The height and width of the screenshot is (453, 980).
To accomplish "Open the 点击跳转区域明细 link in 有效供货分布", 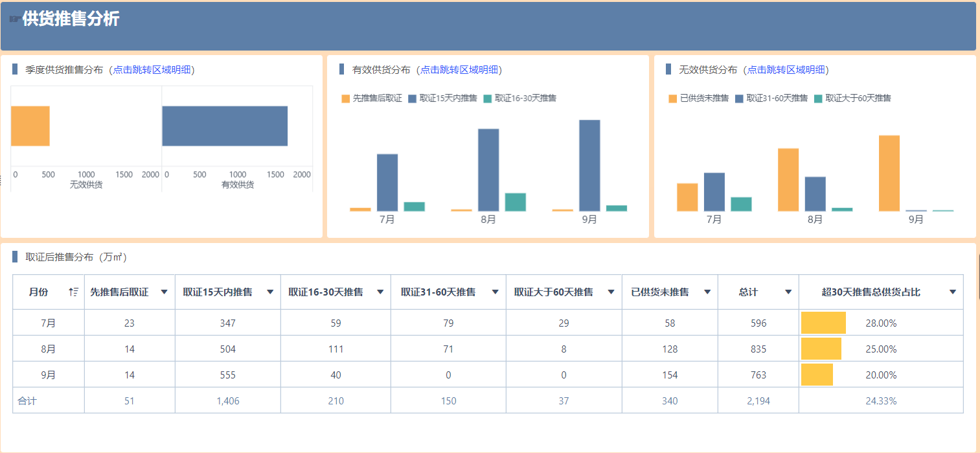I will [x=459, y=70].
